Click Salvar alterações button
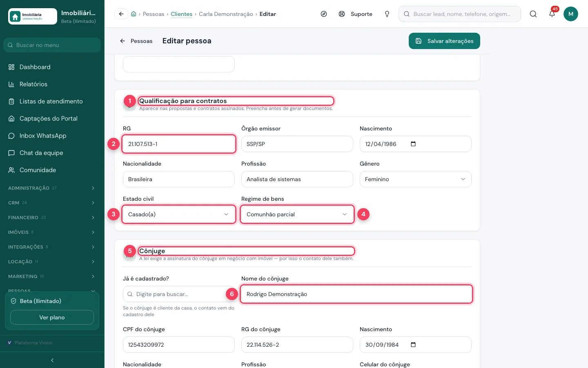The image size is (588, 368). (x=444, y=41)
